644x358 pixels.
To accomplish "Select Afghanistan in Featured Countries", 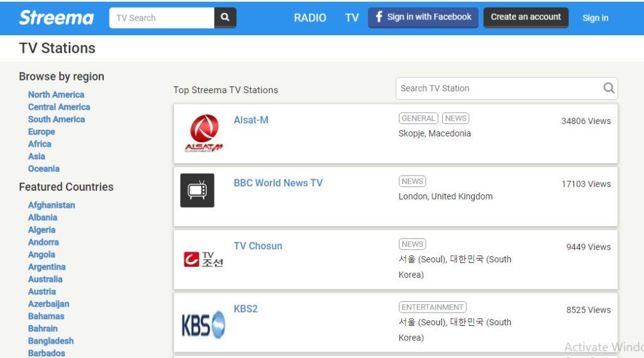I will pyautogui.click(x=52, y=205).
